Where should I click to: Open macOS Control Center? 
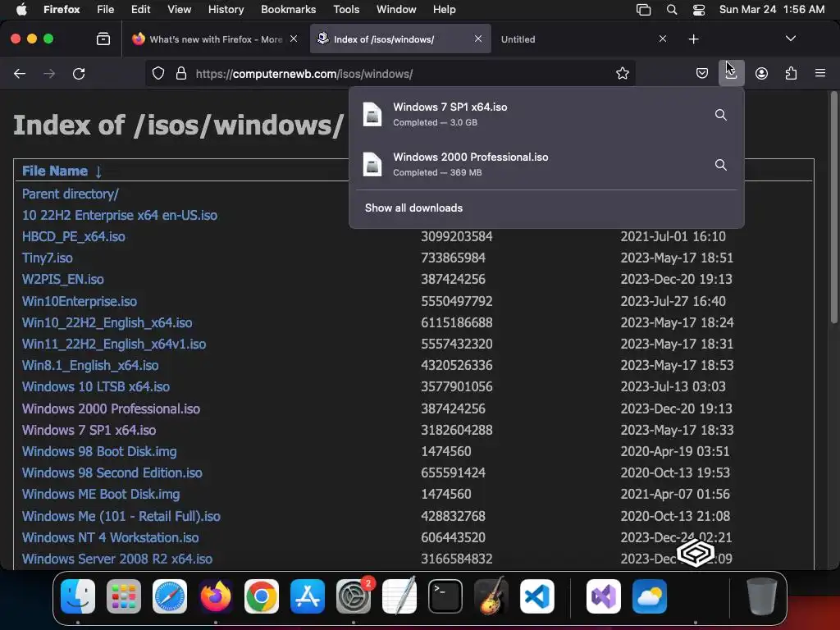click(699, 10)
